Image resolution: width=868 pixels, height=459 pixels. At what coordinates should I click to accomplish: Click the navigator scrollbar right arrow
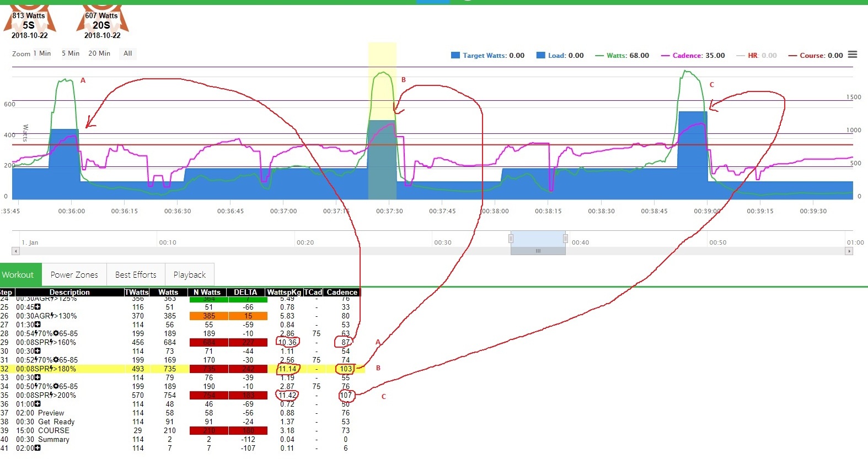pyautogui.click(x=849, y=251)
